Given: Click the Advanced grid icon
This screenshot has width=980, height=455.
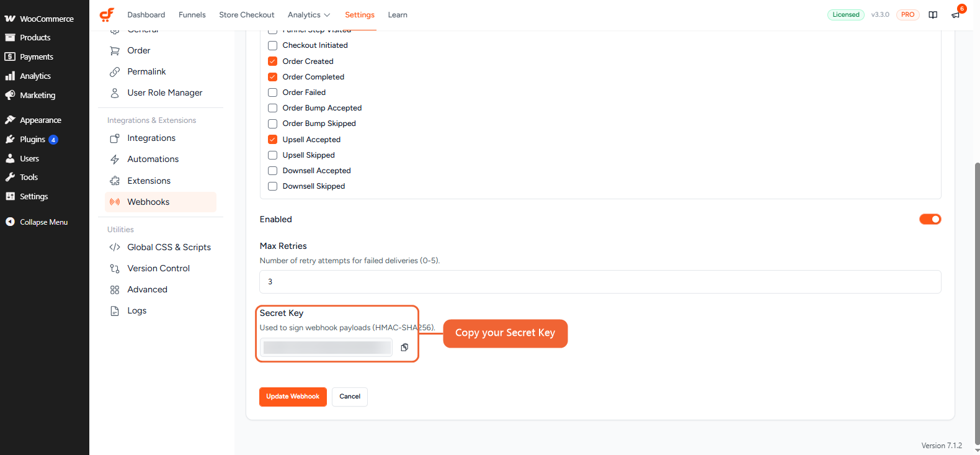Looking at the screenshot, I should (x=115, y=290).
